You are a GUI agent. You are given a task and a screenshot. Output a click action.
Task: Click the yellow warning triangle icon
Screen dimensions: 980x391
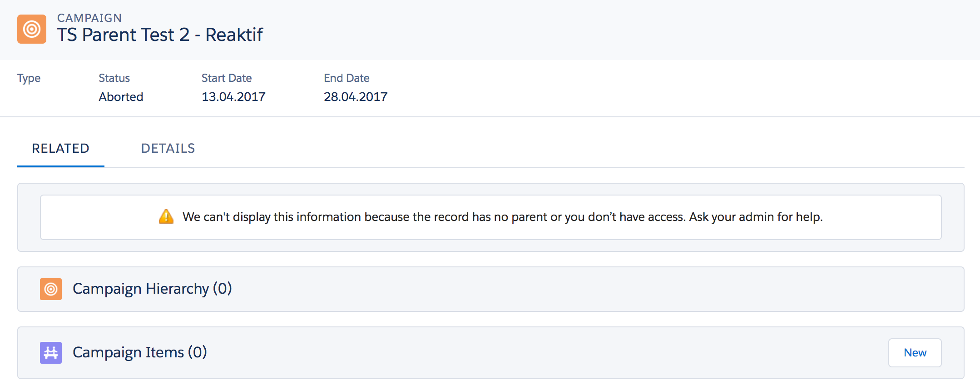coord(166,216)
